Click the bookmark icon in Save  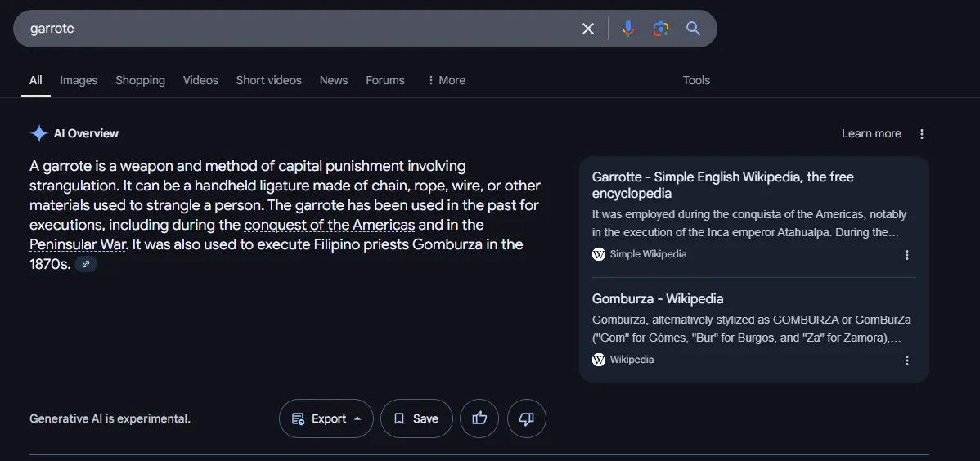click(399, 418)
